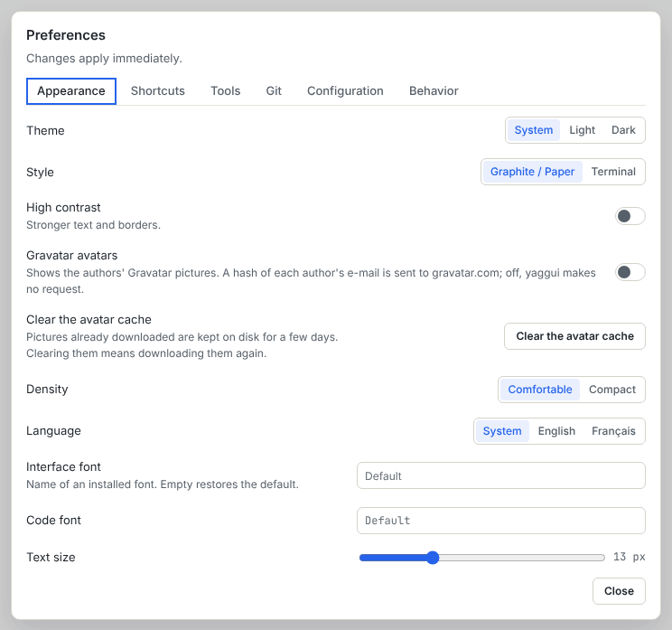The height and width of the screenshot is (630, 672).
Task: Close the Preferences dialog
Action: click(619, 591)
